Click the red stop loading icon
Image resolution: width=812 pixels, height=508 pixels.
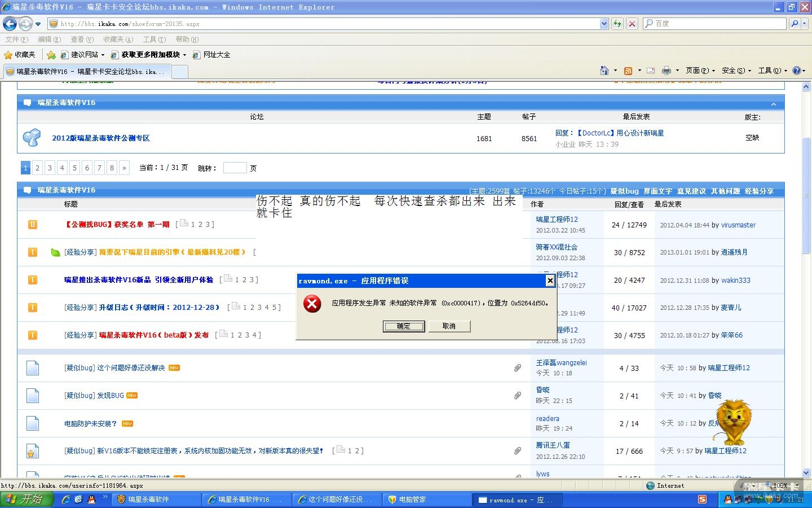(x=632, y=24)
